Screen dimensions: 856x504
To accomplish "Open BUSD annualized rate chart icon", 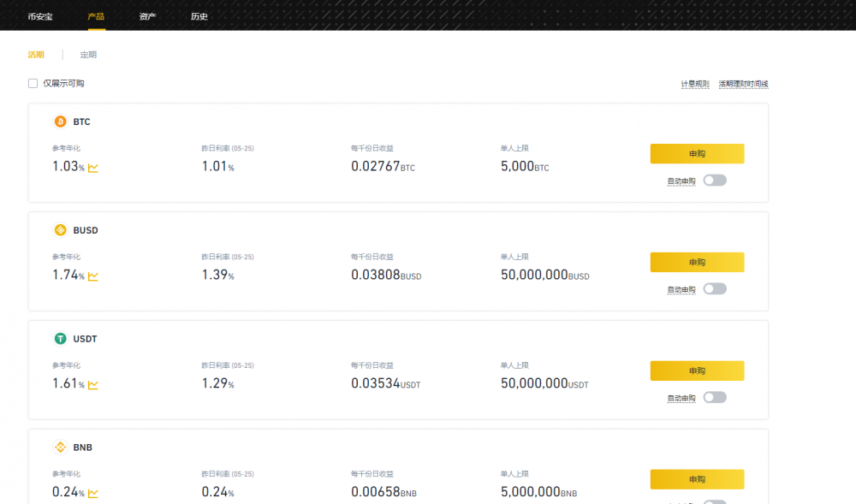I will click(x=93, y=276).
